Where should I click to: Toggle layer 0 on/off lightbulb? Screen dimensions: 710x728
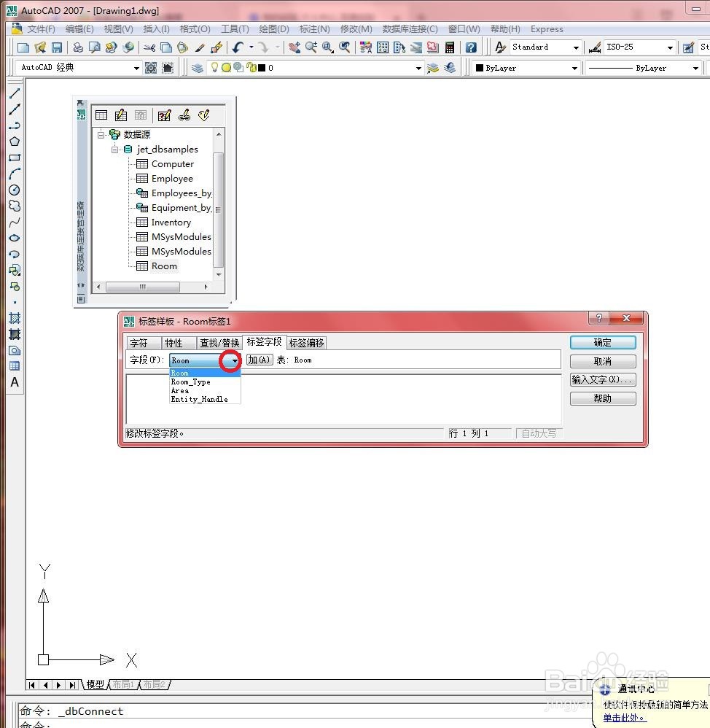214,67
